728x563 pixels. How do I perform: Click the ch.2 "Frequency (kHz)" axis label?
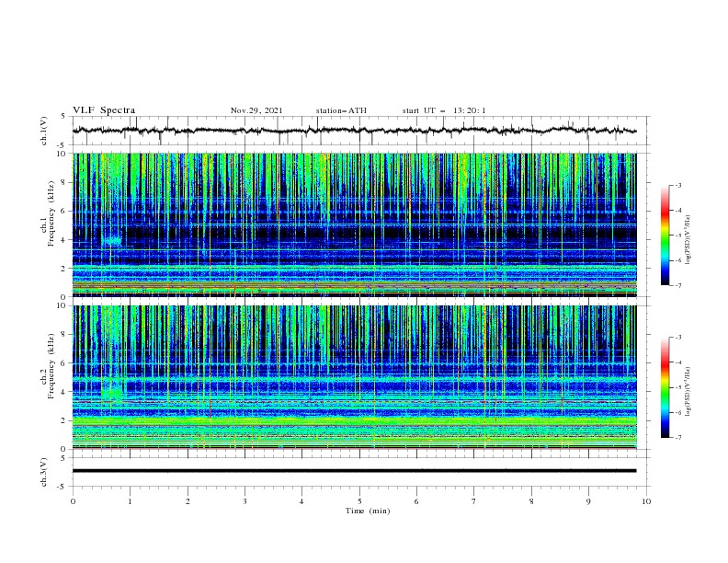(x=51, y=366)
